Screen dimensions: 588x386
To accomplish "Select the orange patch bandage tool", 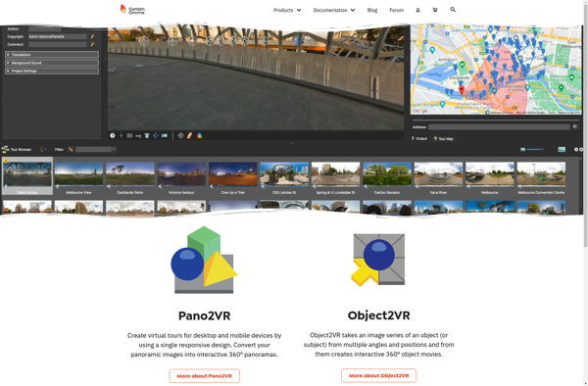I will click(190, 135).
